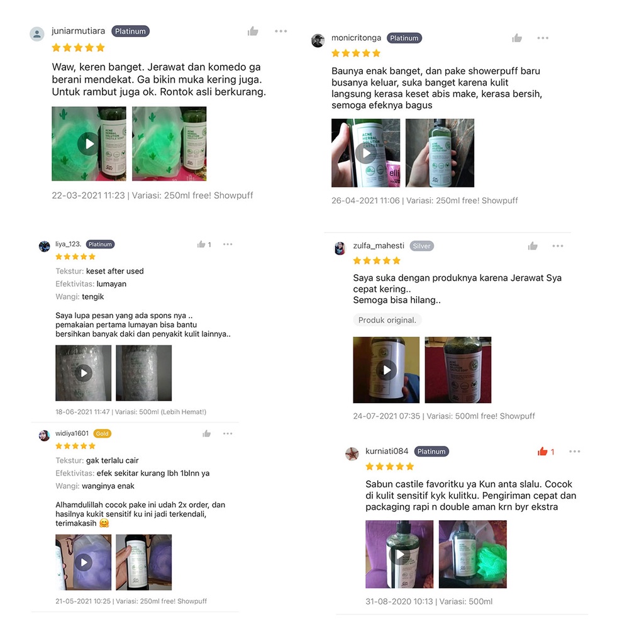
Task: Expand three-dot menu on kurniati084's review
Action: 575,452
